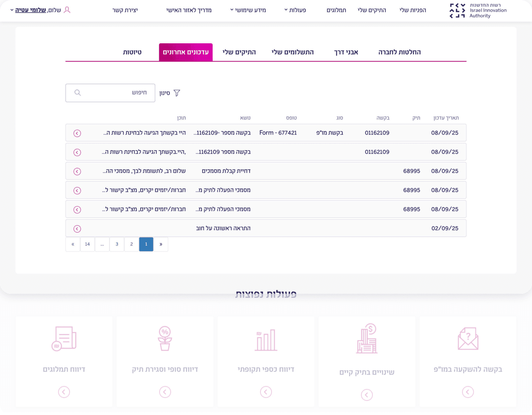Switch to the התיקים שלי tab below header

pyautogui.click(x=239, y=52)
